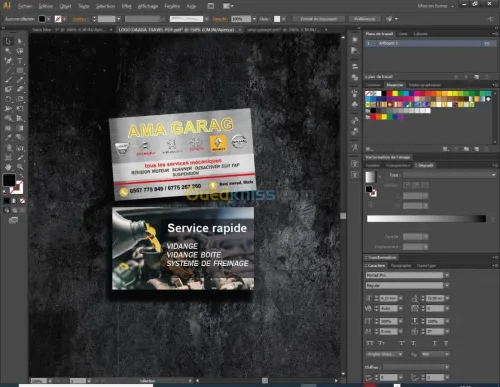
Task: Set toolbox fill mode to None
Action: tap(22, 201)
